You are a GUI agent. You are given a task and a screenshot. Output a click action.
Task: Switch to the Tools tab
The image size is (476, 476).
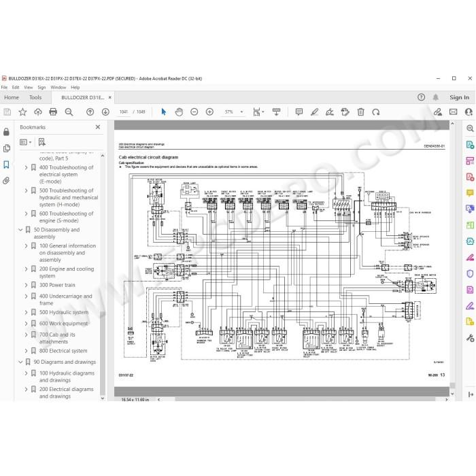coord(35,97)
